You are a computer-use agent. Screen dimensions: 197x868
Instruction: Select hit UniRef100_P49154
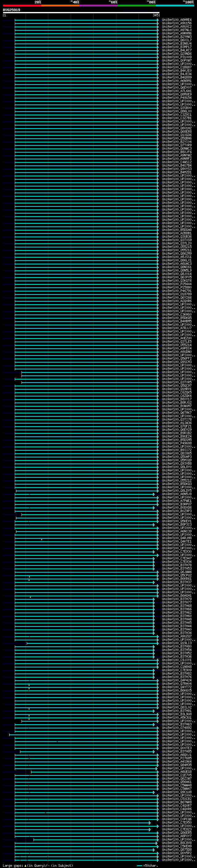[177, 98]
